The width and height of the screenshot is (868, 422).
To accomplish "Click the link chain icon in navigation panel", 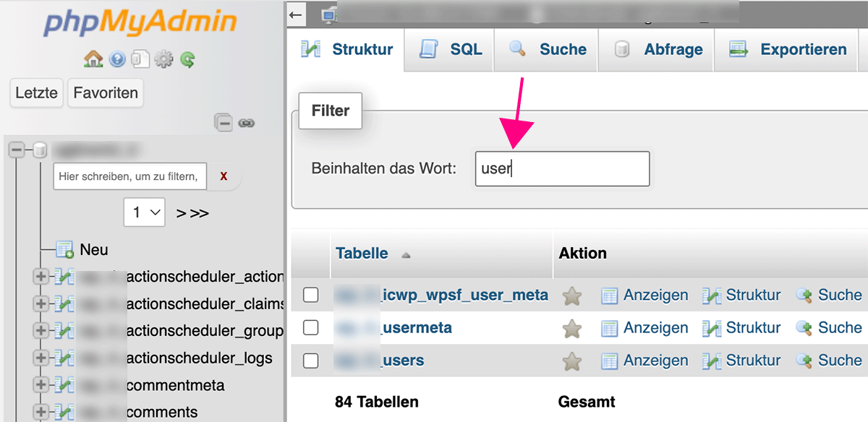I will point(247,123).
